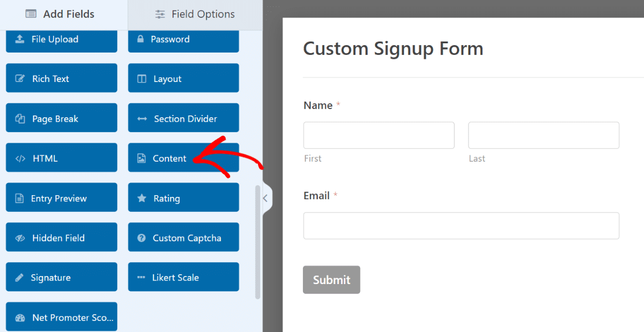
Task: Click the Layout columns icon
Action: pyautogui.click(x=141, y=79)
